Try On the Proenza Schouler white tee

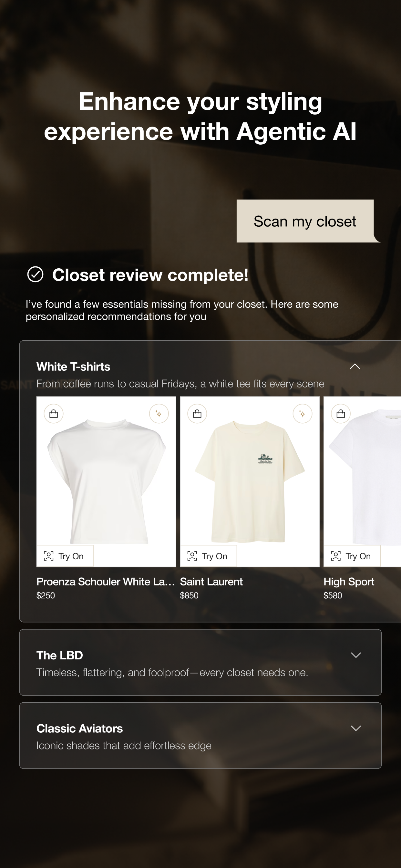(x=65, y=556)
